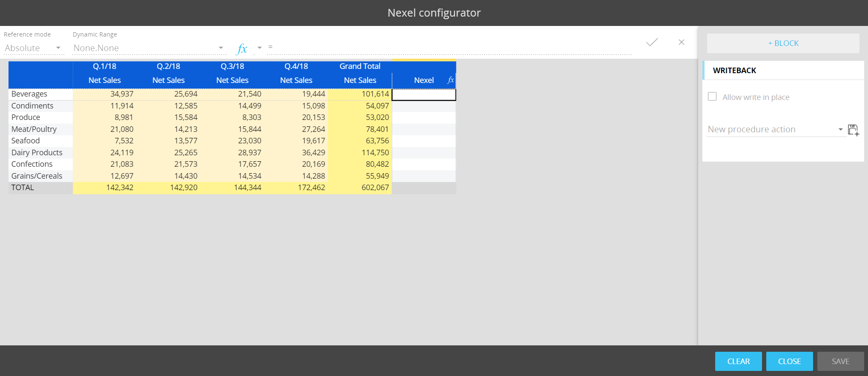The image size is (868, 376).
Task: Confirm formula with the checkmark icon
Action: click(x=652, y=42)
